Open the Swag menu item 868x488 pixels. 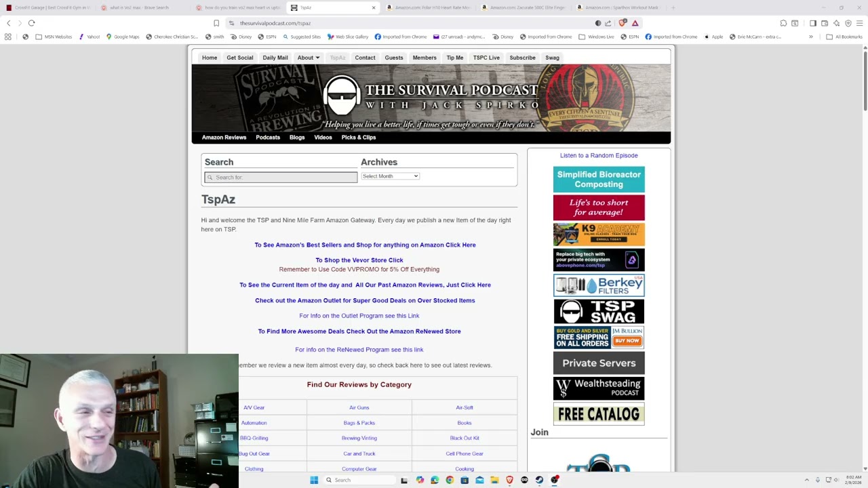pos(552,58)
